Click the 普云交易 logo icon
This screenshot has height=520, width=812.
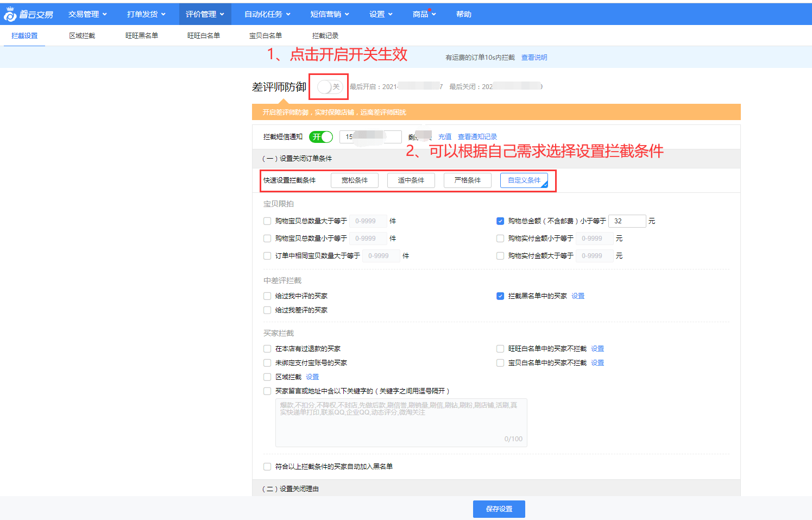pyautogui.click(x=10, y=14)
